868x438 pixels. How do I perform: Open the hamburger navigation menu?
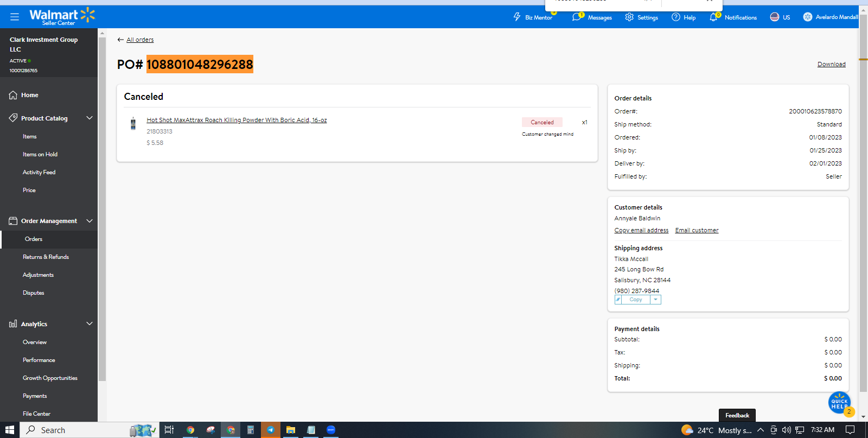(x=15, y=17)
